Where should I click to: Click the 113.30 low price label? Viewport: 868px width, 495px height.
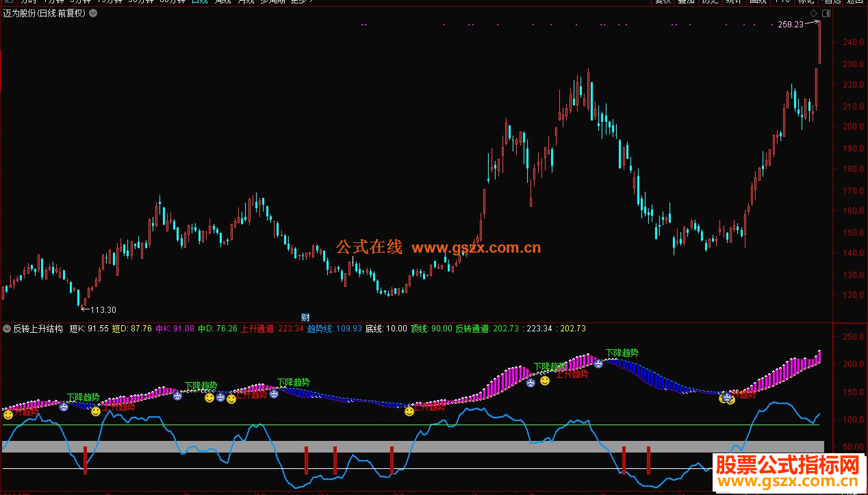coord(103,309)
